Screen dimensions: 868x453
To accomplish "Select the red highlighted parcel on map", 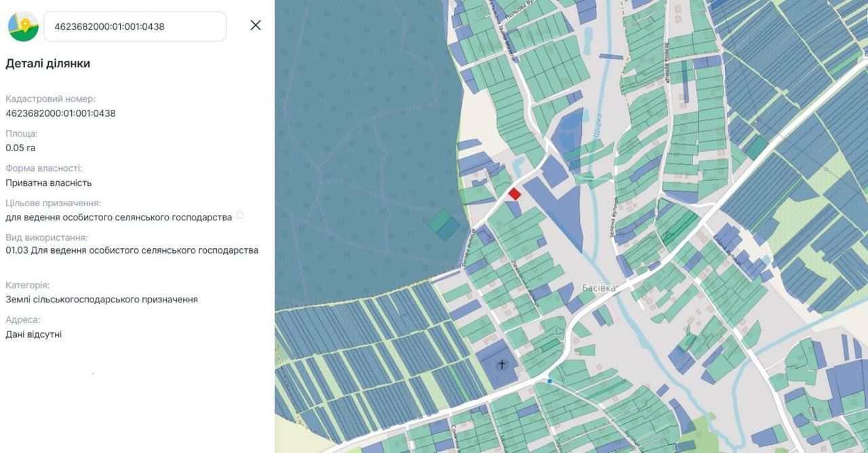I will 515,194.
